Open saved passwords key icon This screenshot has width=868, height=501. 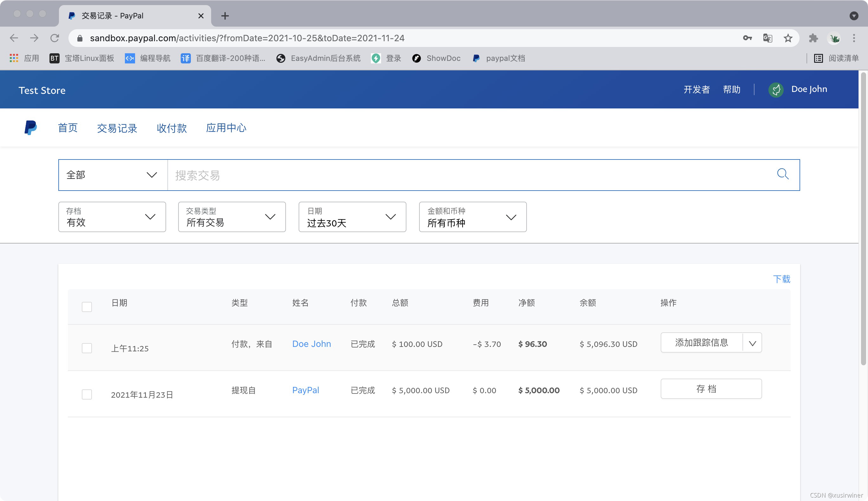[747, 38]
